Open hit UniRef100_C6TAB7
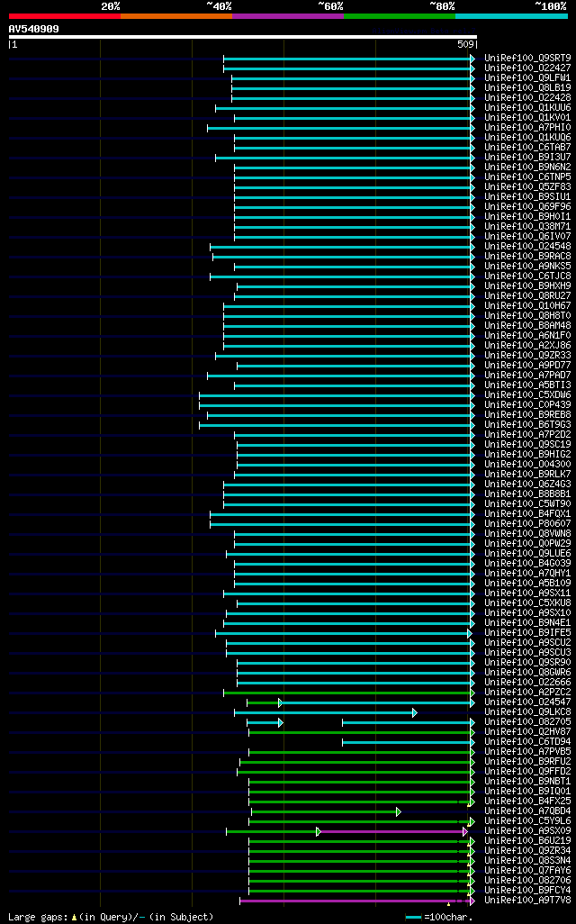Viewport: 576px width, 924px height. [x=527, y=148]
